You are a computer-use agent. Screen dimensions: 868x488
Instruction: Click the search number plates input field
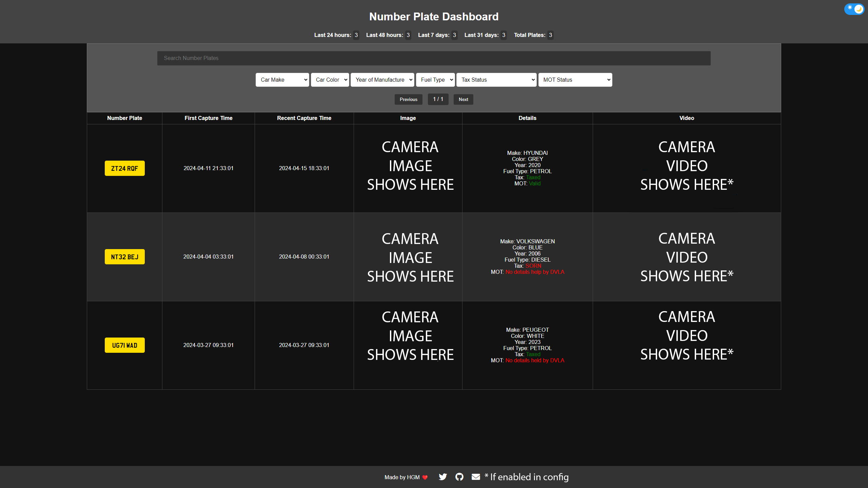pos(434,58)
